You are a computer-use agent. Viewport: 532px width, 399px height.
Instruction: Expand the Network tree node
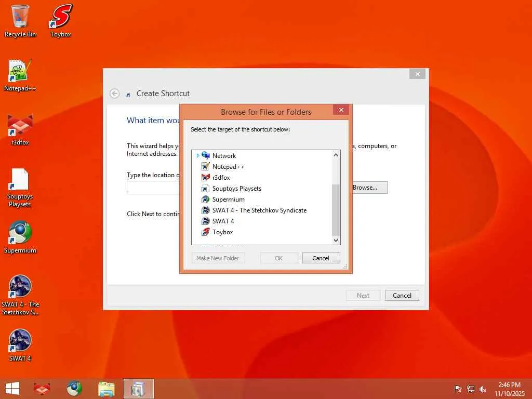tap(198, 156)
